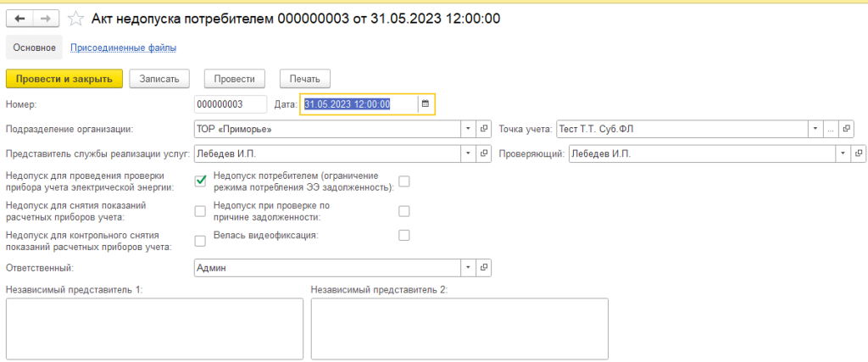Expand the Подразделение организации dropdown list
The height and width of the screenshot is (362, 868).
coord(468,130)
